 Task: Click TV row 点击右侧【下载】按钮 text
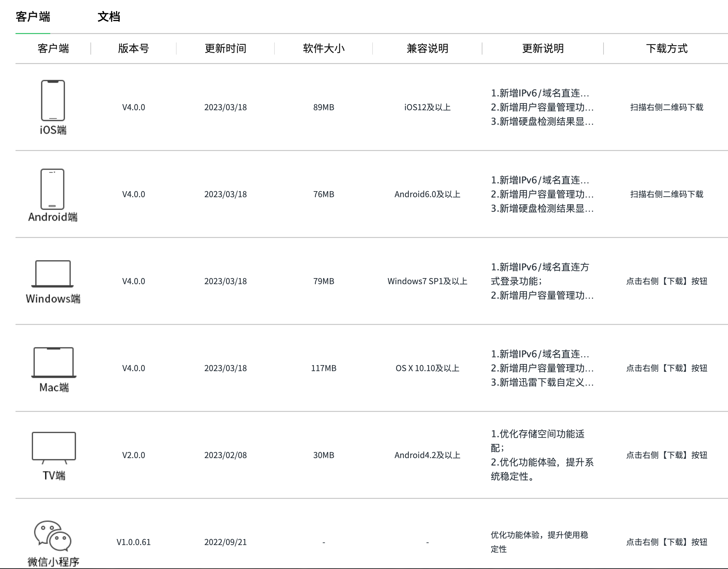click(x=667, y=455)
